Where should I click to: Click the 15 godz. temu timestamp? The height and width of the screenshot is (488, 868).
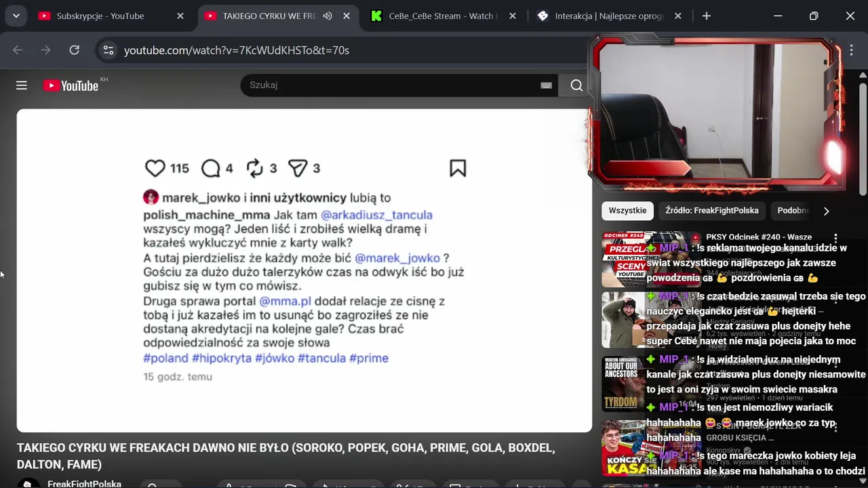178,377
